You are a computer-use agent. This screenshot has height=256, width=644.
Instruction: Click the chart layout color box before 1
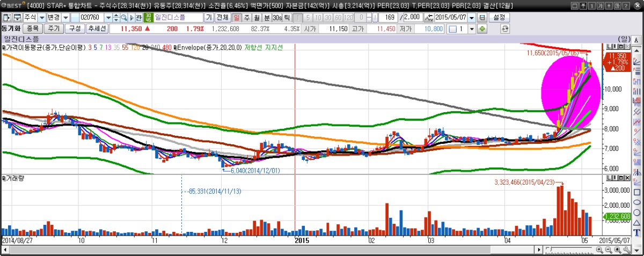[452, 28]
